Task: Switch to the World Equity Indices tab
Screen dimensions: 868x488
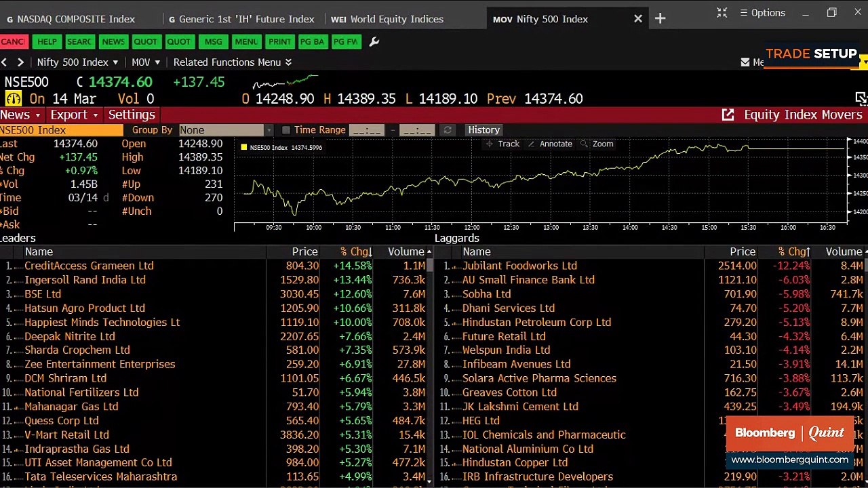Action: 387,19
